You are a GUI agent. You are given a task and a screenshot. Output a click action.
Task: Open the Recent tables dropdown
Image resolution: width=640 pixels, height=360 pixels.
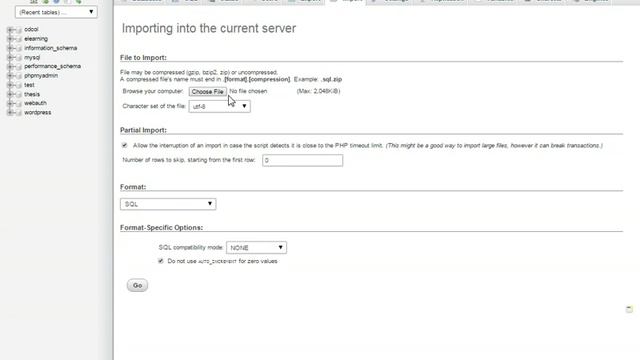(x=56, y=12)
